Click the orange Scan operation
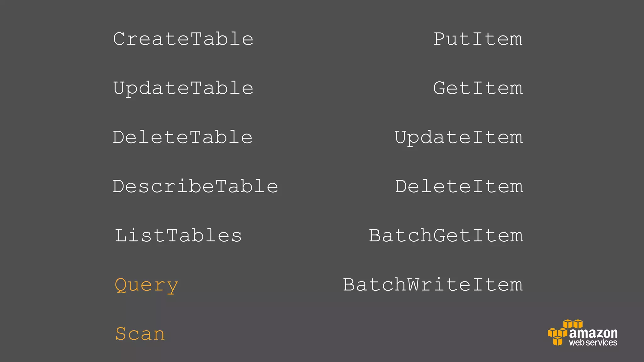 (x=140, y=334)
